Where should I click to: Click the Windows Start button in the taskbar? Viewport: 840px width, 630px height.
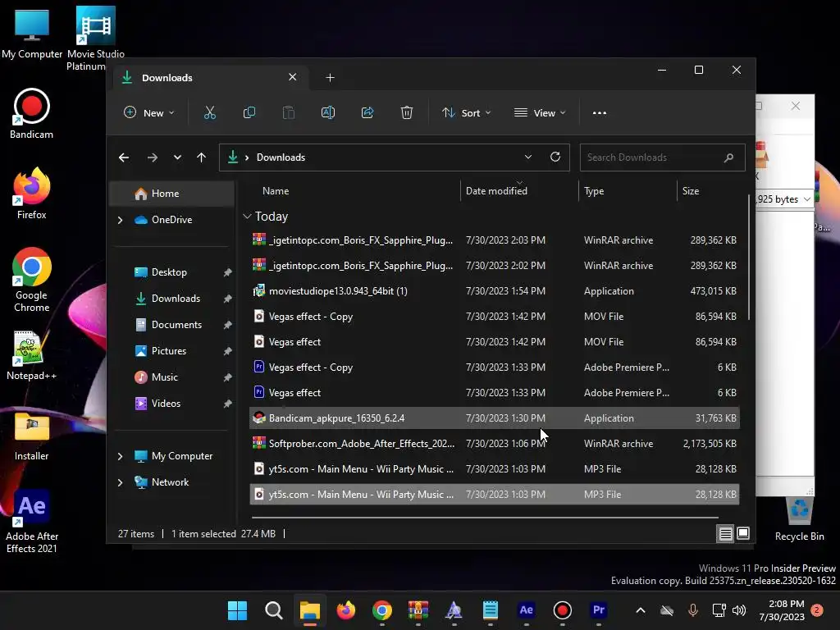pos(237,610)
